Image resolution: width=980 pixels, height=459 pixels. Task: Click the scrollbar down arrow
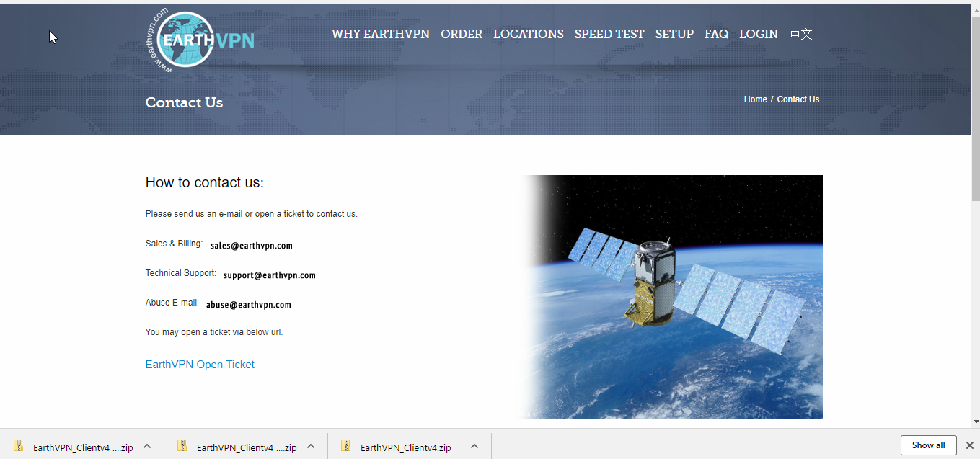975,422
